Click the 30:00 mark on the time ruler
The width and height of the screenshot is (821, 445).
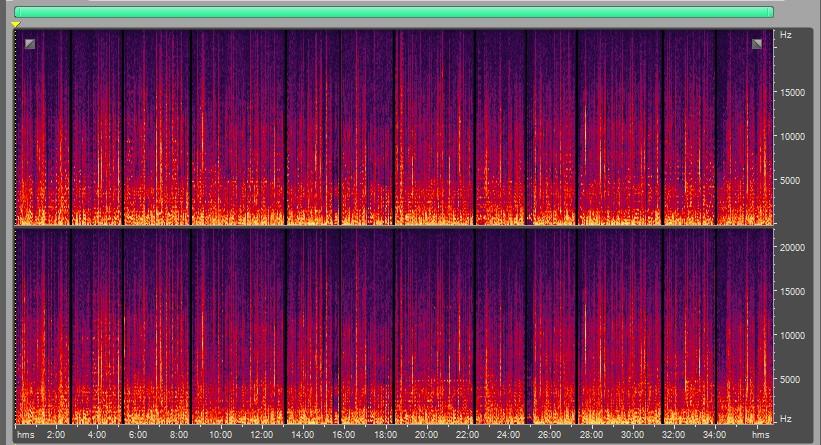click(632, 435)
